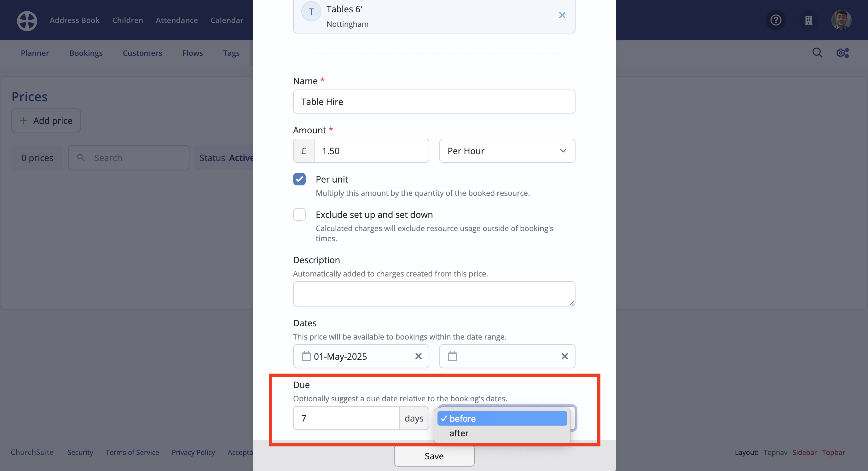Open the Status Active filter
The width and height of the screenshot is (868, 471).
226,158
